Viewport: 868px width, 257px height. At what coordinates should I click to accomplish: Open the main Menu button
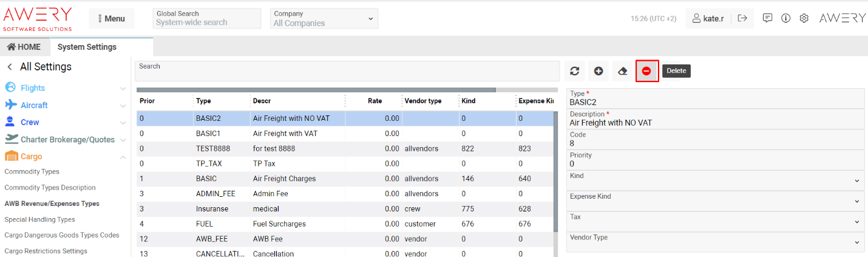click(111, 18)
